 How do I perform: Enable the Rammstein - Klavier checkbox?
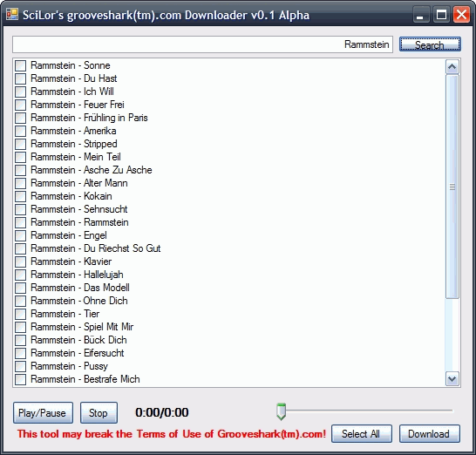tap(20, 261)
